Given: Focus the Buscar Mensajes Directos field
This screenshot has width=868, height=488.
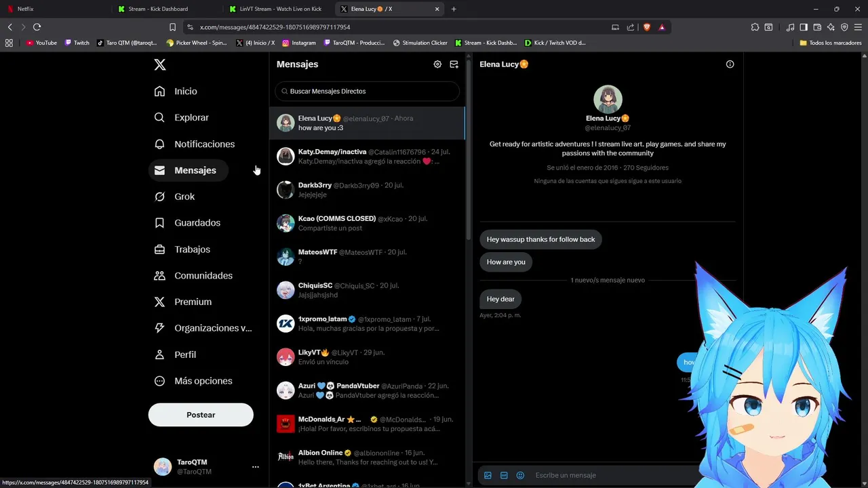Looking at the screenshot, I should 367,91.
